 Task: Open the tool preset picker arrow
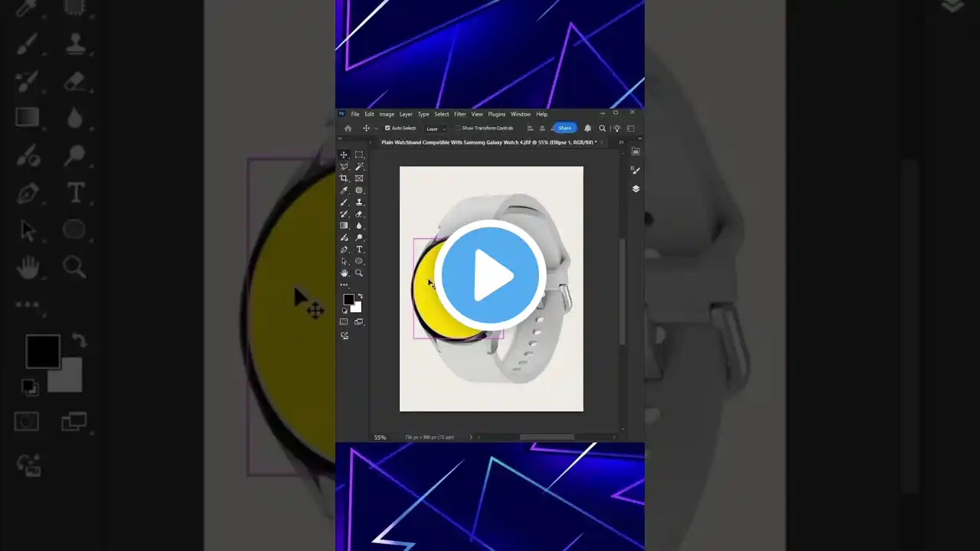point(376,129)
